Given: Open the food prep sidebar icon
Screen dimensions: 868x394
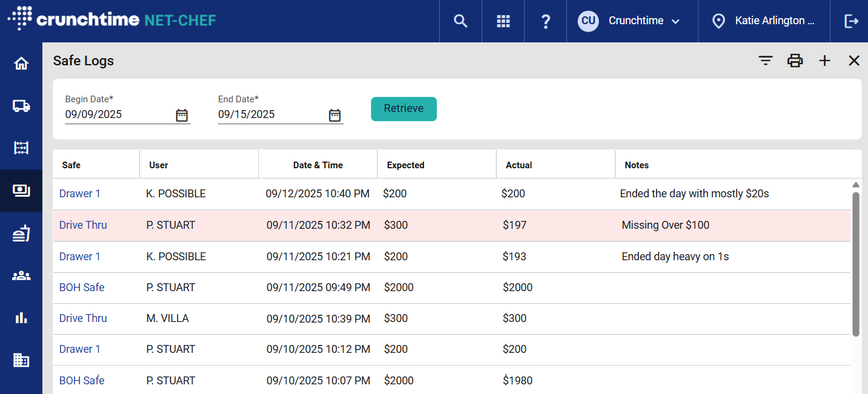Looking at the screenshot, I should click(21, 232).
